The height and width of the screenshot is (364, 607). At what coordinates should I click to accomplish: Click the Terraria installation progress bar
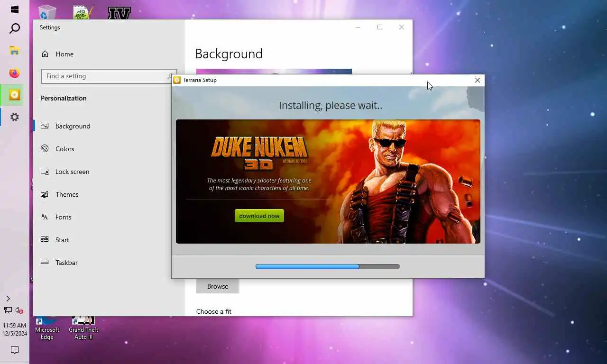pos(327,266)
